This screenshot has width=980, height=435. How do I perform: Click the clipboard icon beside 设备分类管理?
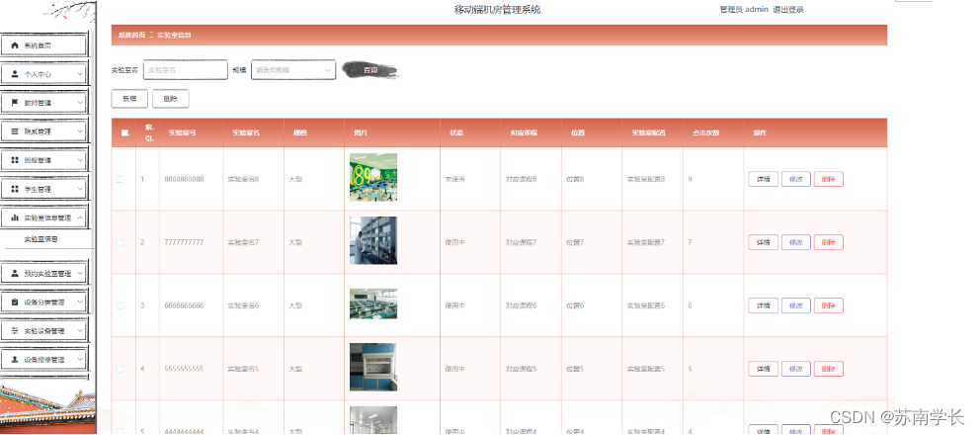[x=15, y=303]
